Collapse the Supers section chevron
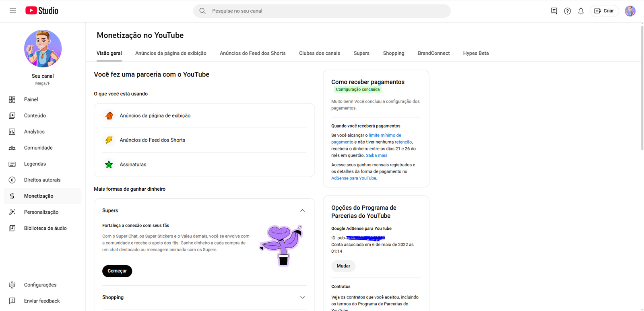 [x=302, y=210]
